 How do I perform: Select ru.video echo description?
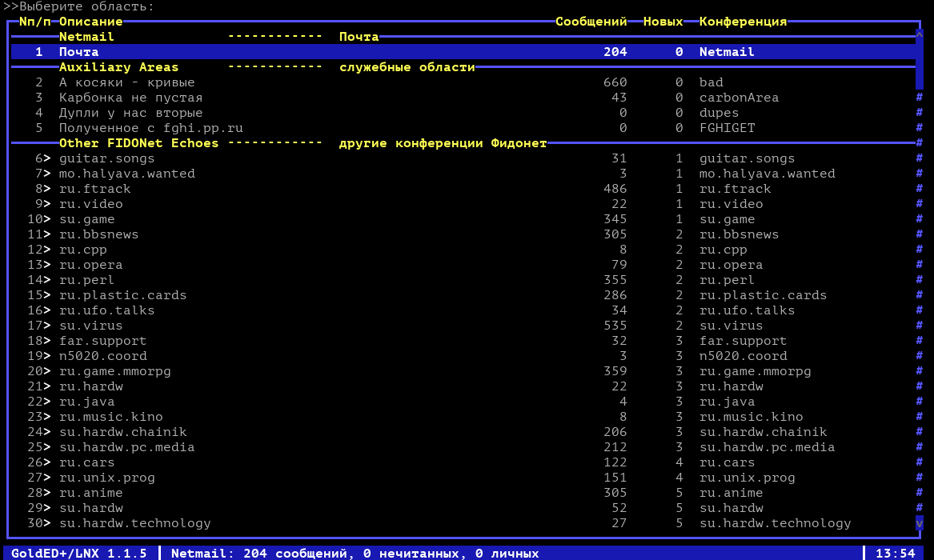coord(90,204)
